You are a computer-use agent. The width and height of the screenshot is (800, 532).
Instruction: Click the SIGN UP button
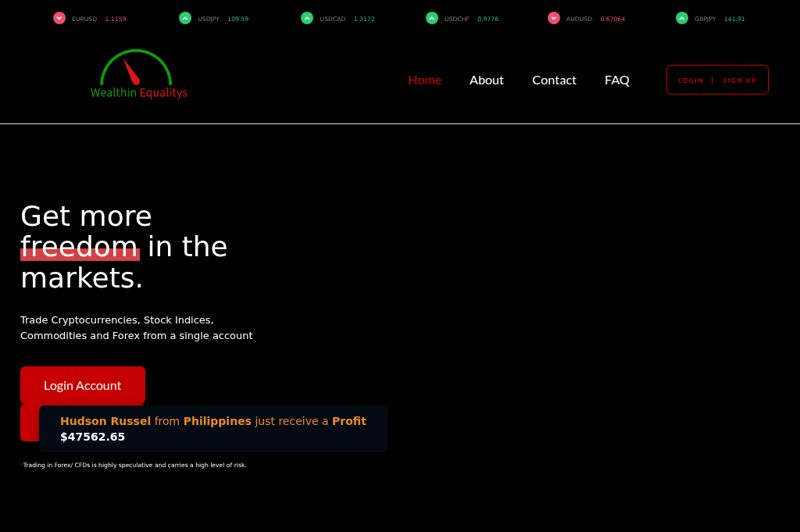coord(739,80)
